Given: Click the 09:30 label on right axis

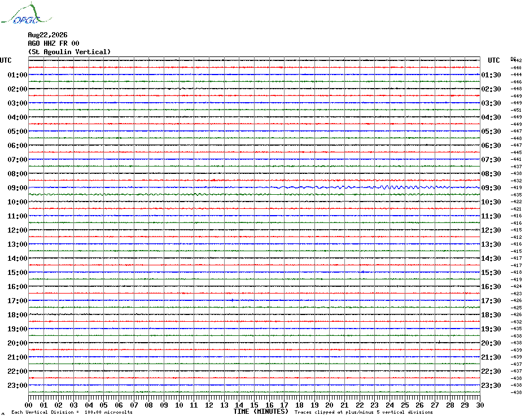Looking at the screenshot, I should coord(491,188).
